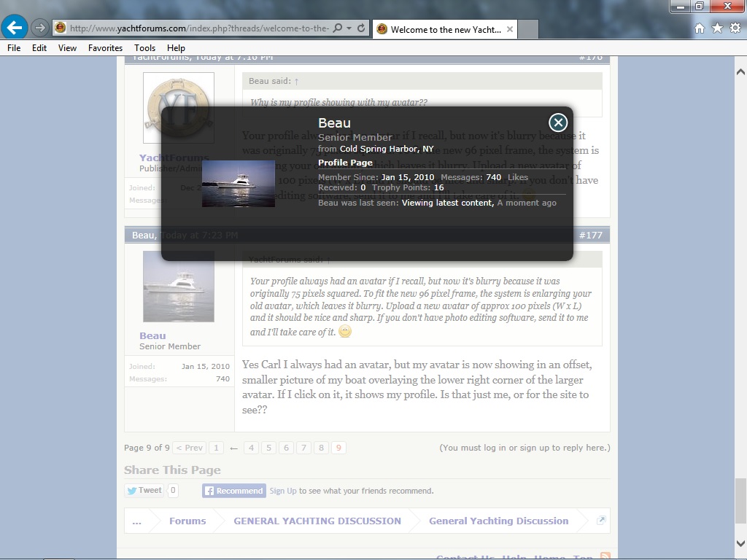Expand the '...' breadcrumb item
Screen dimensions: 747x560
136,521
